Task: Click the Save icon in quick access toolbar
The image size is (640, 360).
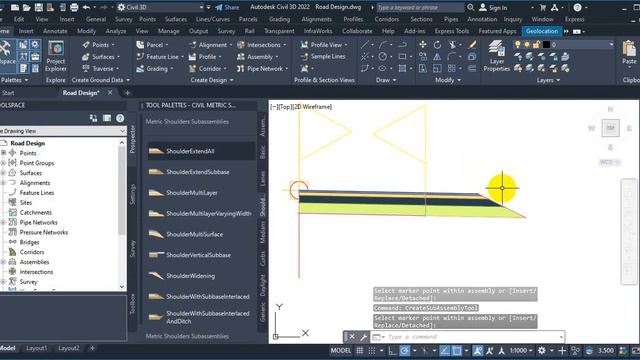Action: click(x=38, y=7)
